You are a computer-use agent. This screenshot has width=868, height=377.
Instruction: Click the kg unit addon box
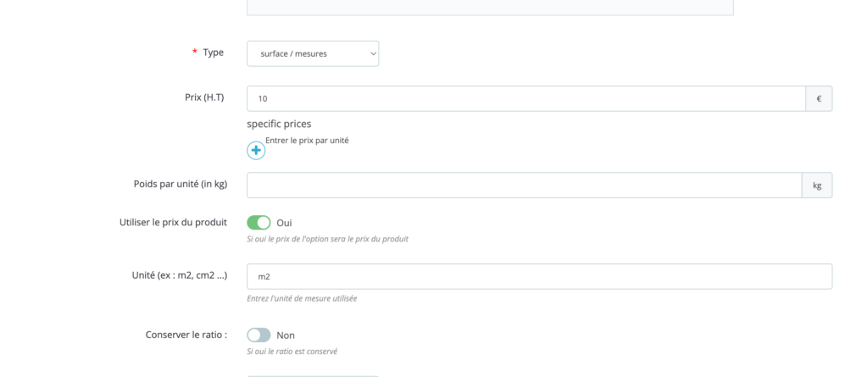point(817,186)
